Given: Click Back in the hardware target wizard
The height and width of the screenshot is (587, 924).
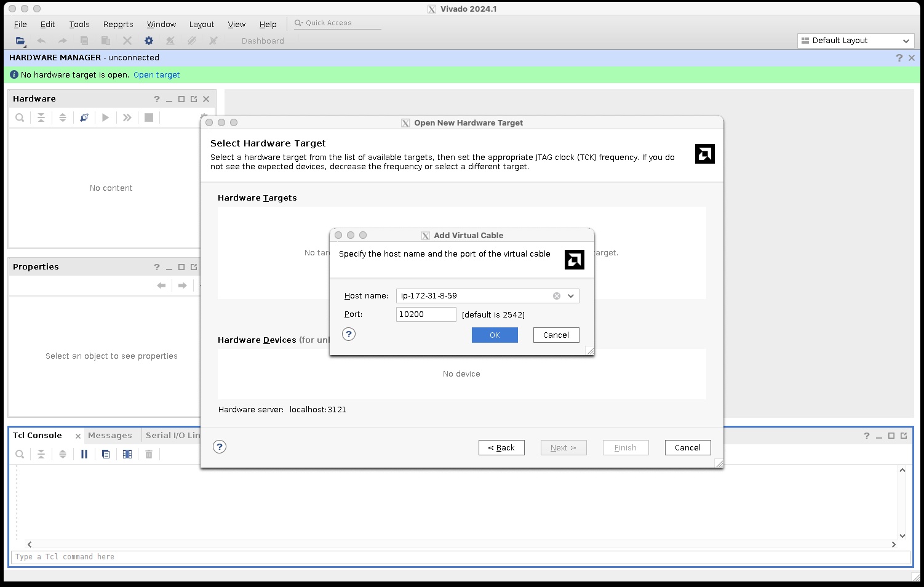Looking at the screenshot, I should [x=501, y=447].
